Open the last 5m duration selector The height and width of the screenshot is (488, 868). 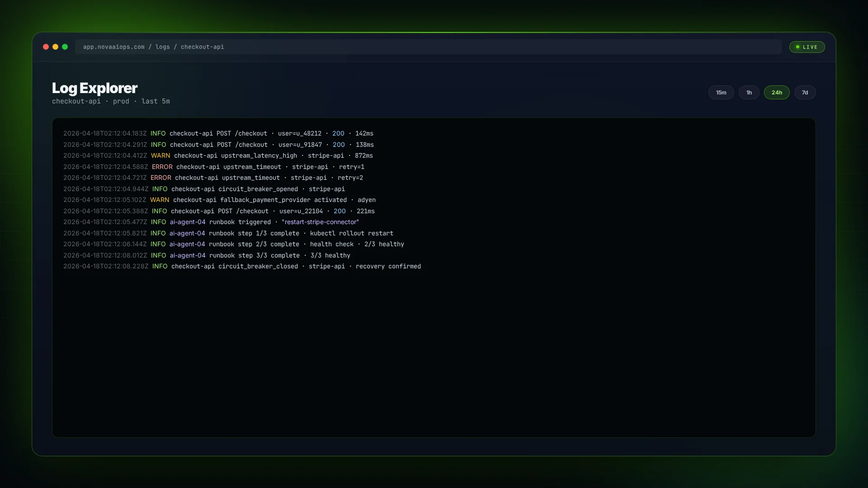click(155, 101)
